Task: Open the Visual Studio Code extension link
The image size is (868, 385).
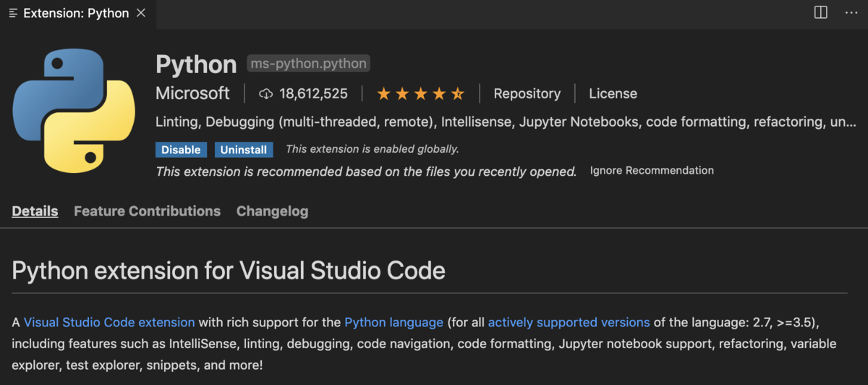Action: 109,322
